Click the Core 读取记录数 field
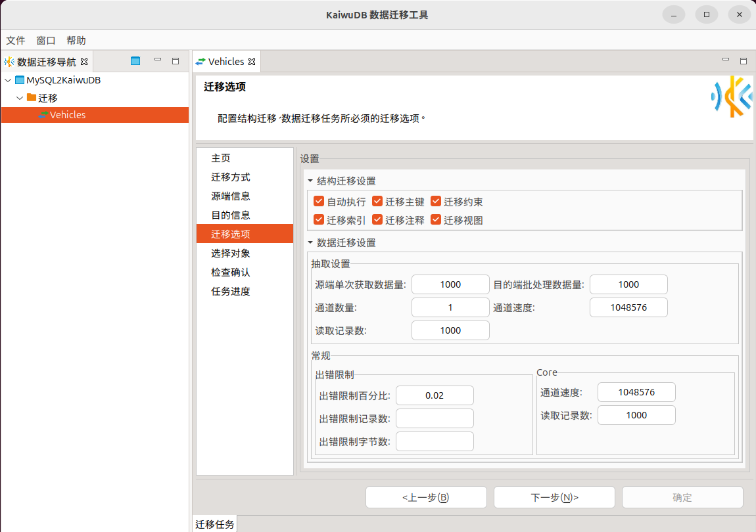 [x=636, y=415]
